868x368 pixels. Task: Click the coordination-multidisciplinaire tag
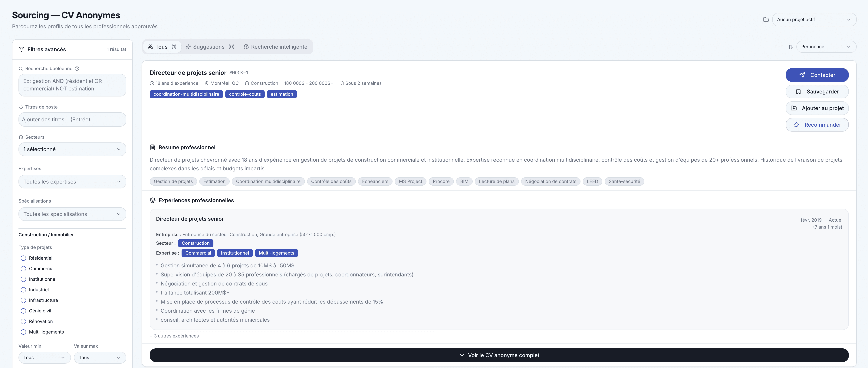[186, 94]
